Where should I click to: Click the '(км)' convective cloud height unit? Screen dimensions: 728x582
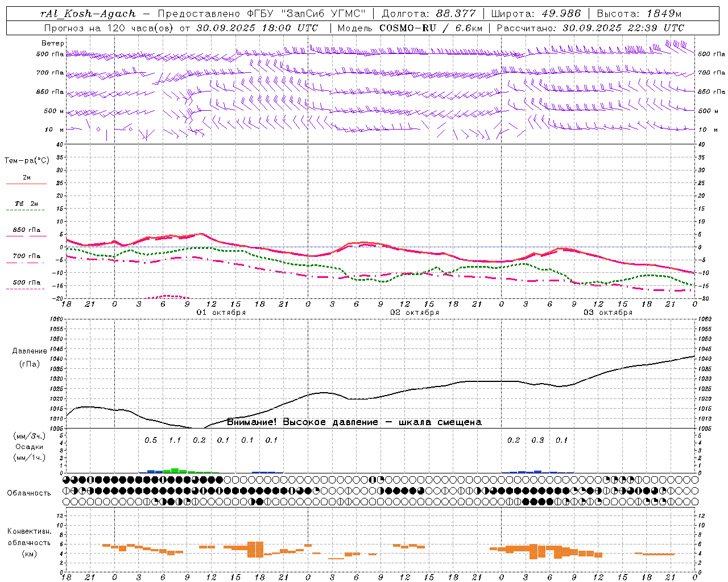[x=29, y=554]
